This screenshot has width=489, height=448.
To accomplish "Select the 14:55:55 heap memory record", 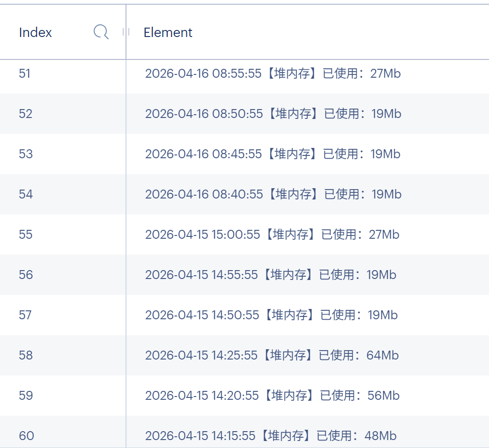I will [x=271, y=275].
